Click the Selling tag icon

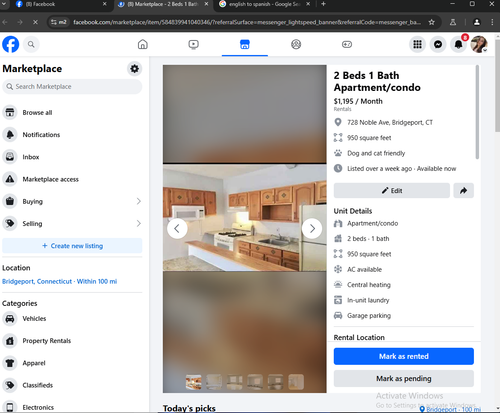click(x=10, y=223)
